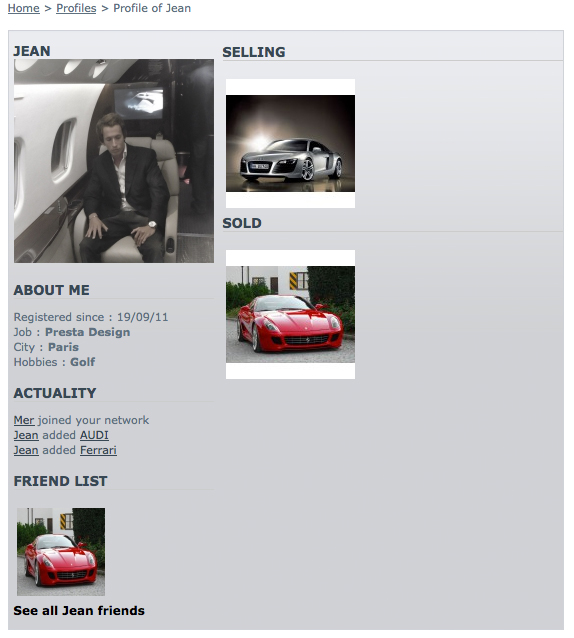Select the Presta Design job value

(87, 332)
